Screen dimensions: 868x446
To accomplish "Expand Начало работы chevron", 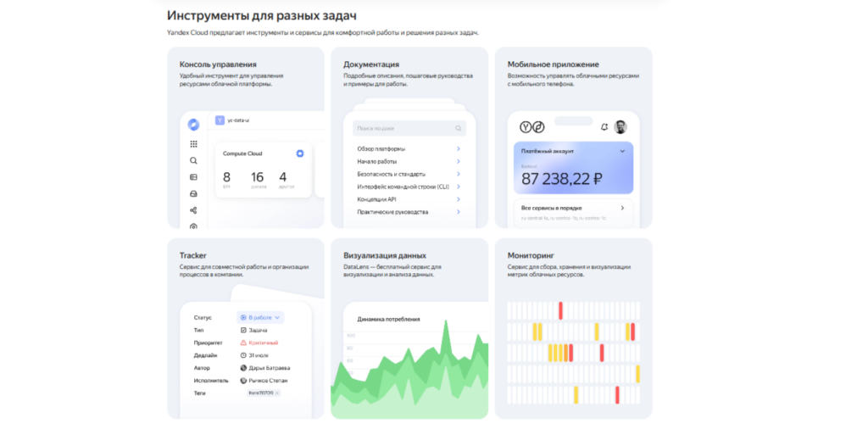I will pyautogui.click(x=459, y=162).
